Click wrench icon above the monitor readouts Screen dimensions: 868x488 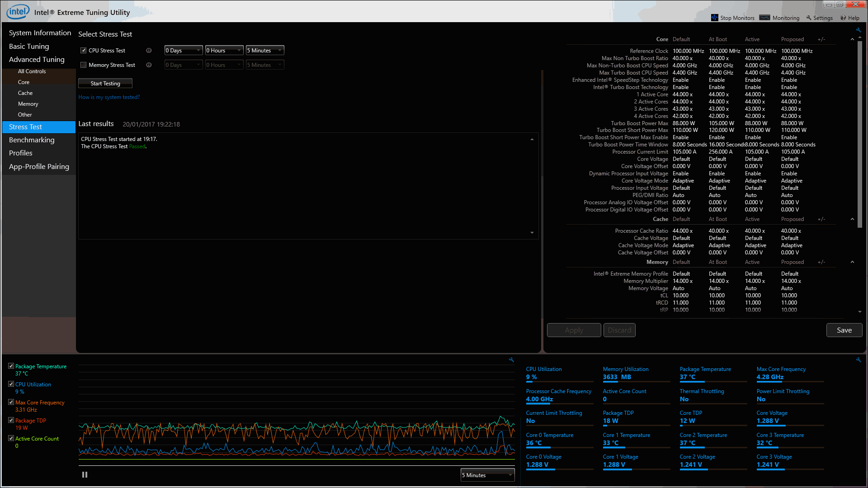(x=859, y=360)
